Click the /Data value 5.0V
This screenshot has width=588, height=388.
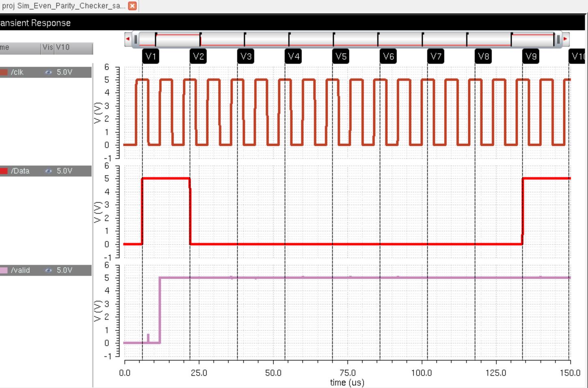pyautogui.click(x=64, y=171)
